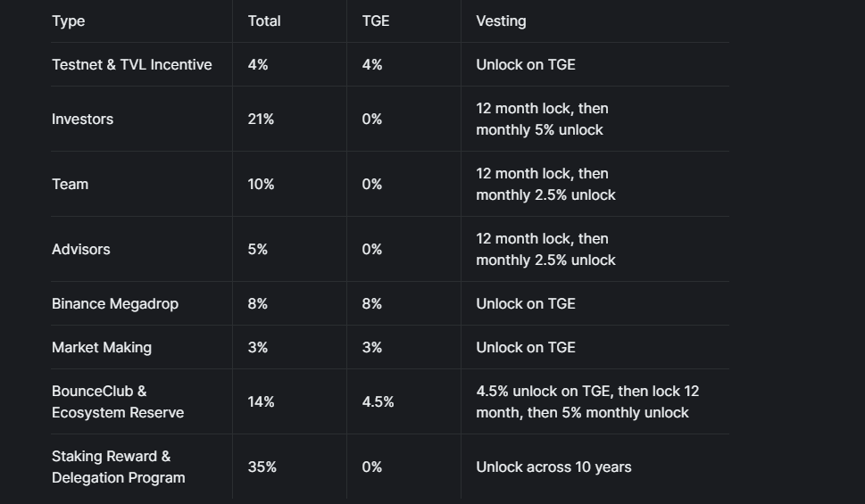
Task: Click the 'monthly 5% unlock' Investors vesting text
Action: (x=539, y=130)
